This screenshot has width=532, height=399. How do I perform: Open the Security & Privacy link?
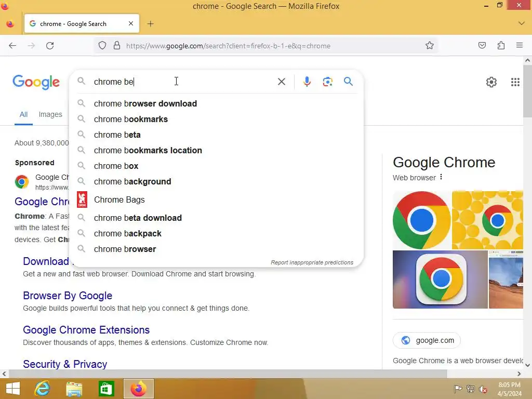[x=65, y=364]
